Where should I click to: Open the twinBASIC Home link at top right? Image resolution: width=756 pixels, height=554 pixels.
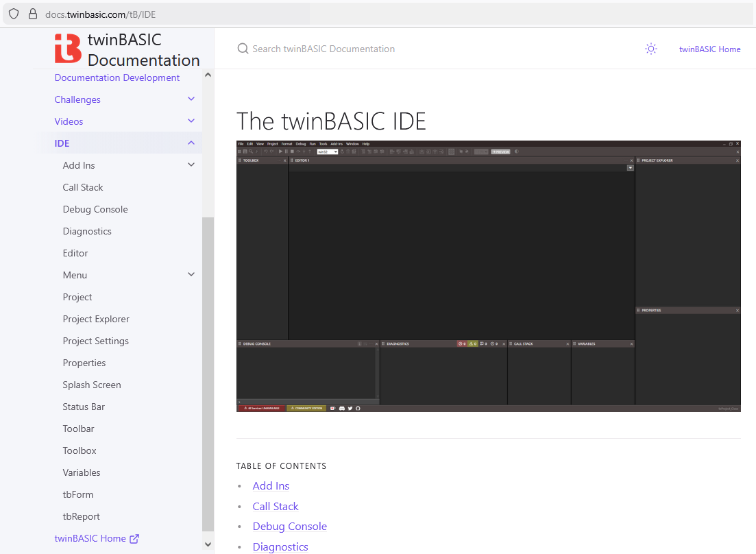tap(709, 49)
